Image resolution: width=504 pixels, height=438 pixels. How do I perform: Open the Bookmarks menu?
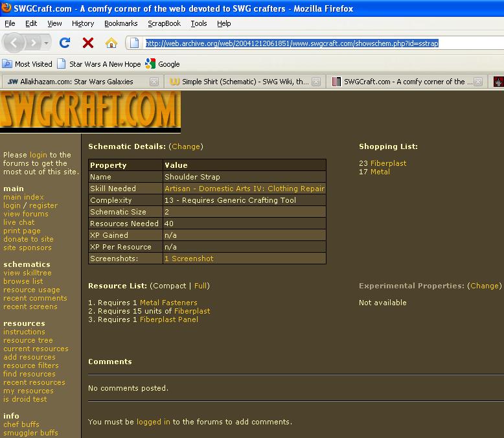120,23
